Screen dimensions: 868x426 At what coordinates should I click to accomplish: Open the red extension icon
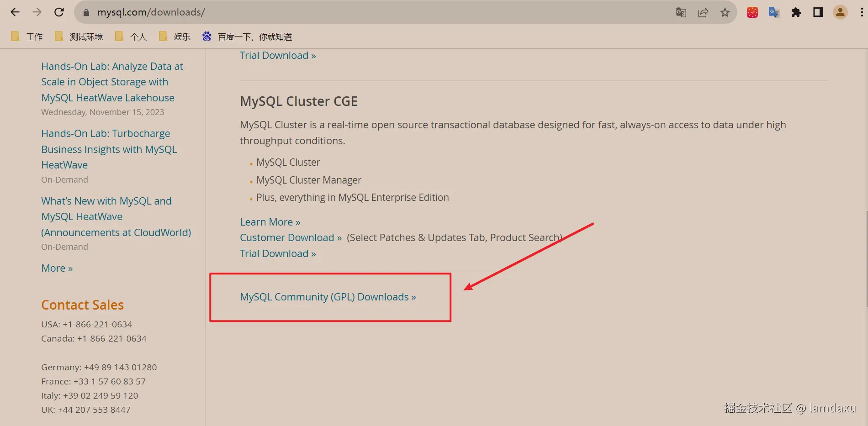pos(752,12)
